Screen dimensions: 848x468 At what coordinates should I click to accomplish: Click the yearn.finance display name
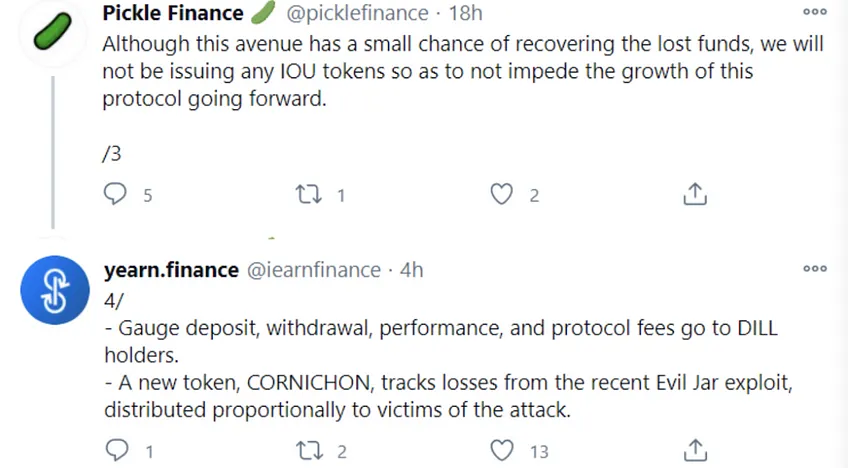coord(171,269)
